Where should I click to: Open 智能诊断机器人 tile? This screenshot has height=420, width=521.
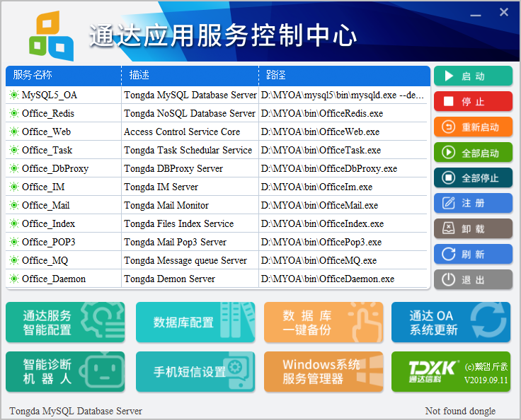pos(65,371)
